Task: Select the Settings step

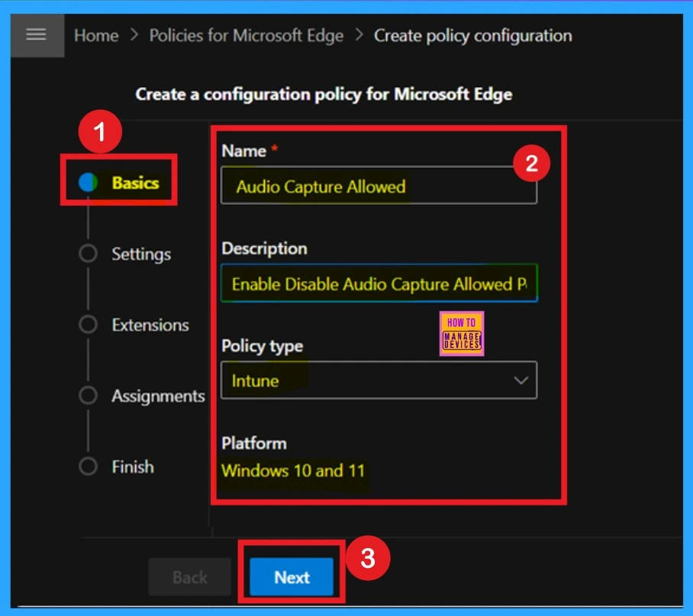Action: pyautogui.click(x=141, y=254)
